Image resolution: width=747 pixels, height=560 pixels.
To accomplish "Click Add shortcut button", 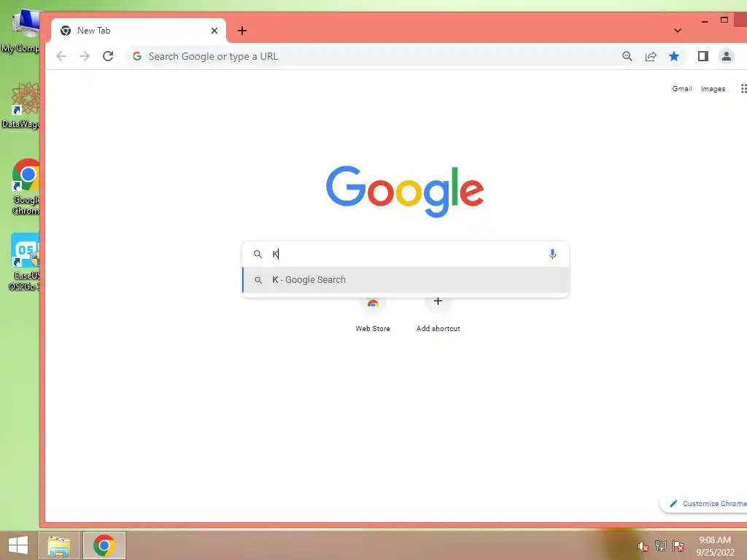I will point(438,314).
